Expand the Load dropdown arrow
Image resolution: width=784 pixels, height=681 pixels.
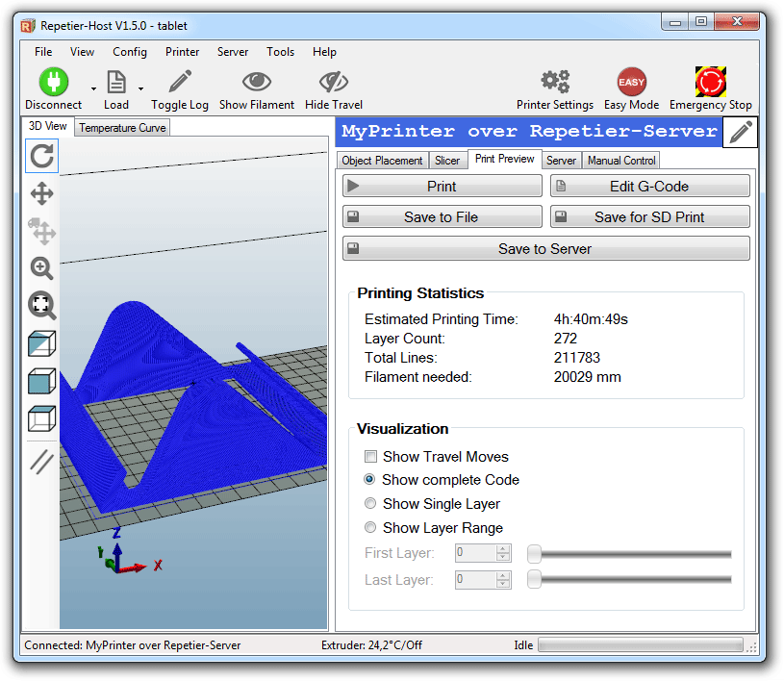(140, 88)
